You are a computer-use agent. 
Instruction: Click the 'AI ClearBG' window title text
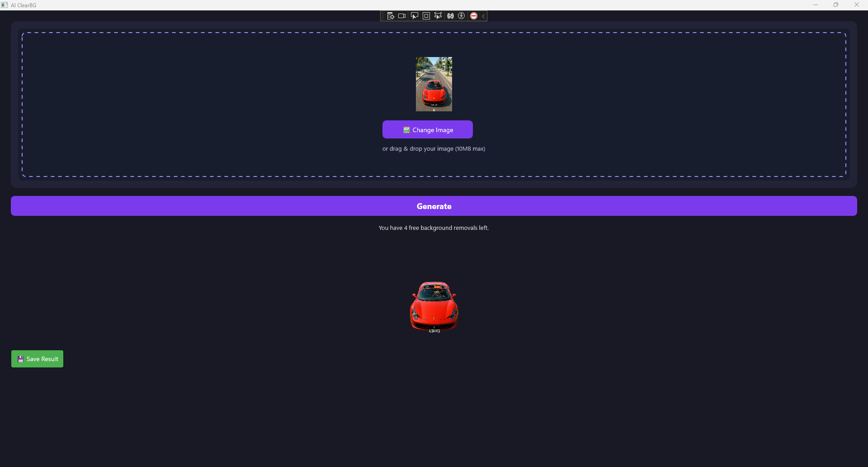coord(24,5)
